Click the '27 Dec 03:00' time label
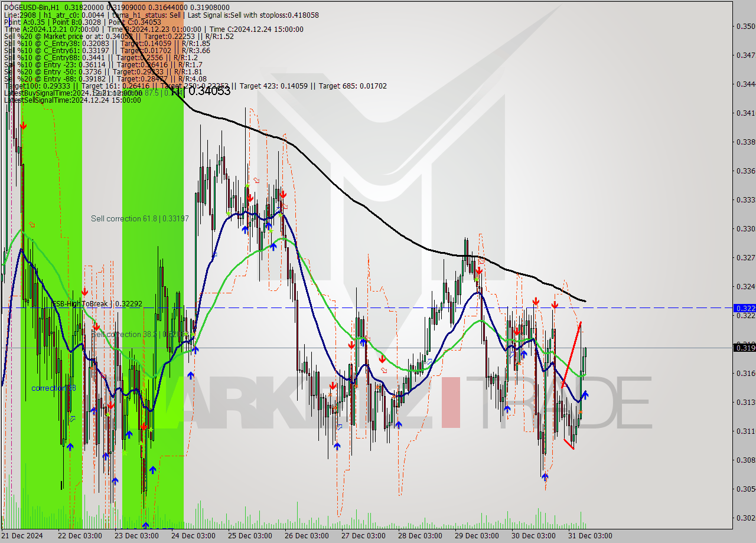 pyautogui.click(x=363, y=536)
